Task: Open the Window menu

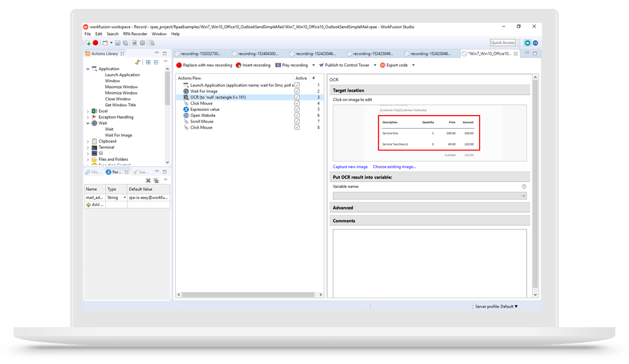Action: point(159,34)
